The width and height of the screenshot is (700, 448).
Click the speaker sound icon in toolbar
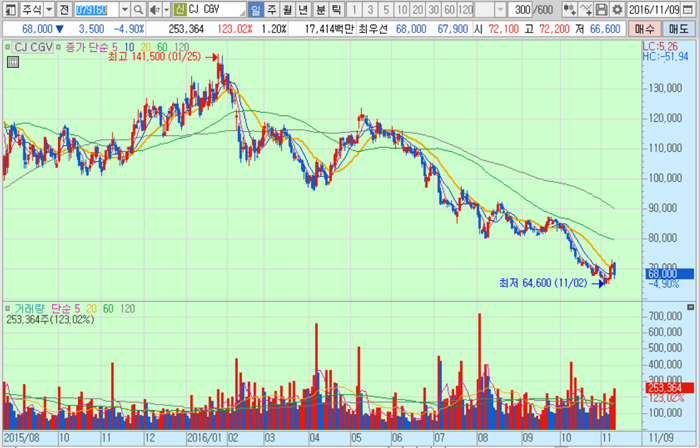pyautogui.click(x=153, y=9)
